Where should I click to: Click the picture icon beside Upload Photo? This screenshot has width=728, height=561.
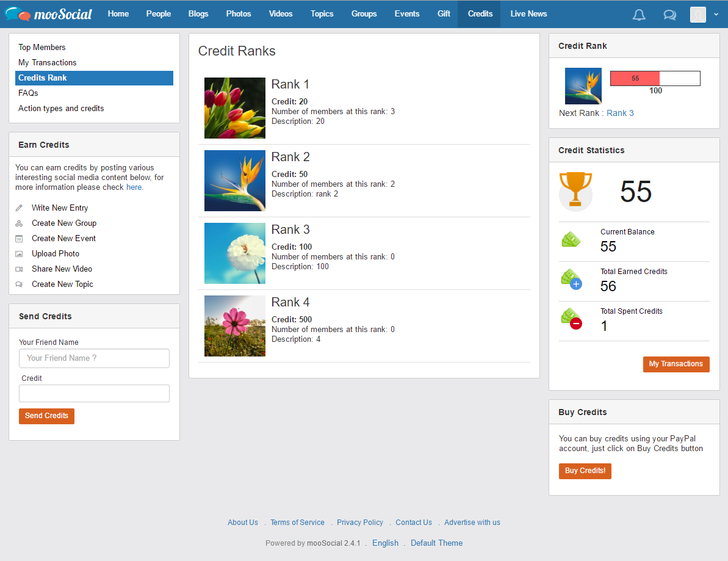tap(19, 254)
